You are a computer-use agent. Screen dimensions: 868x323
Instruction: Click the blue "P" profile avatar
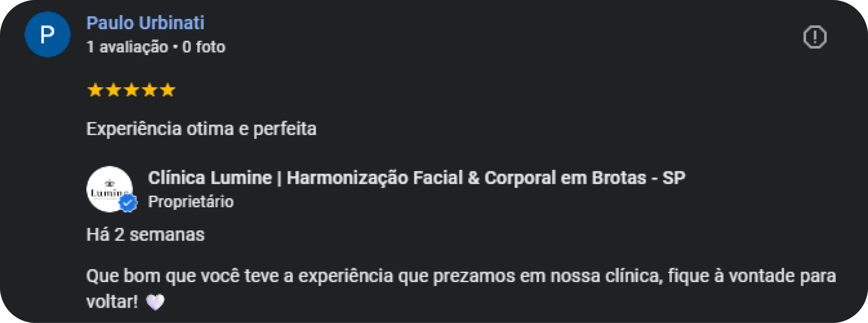pos(47,34)
